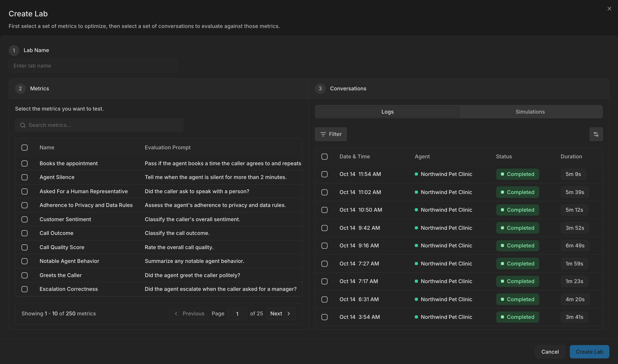Click 'Did the agent greet the caller politely?'
The height and width of the screenshot is (364, 618).
(192, 275)
